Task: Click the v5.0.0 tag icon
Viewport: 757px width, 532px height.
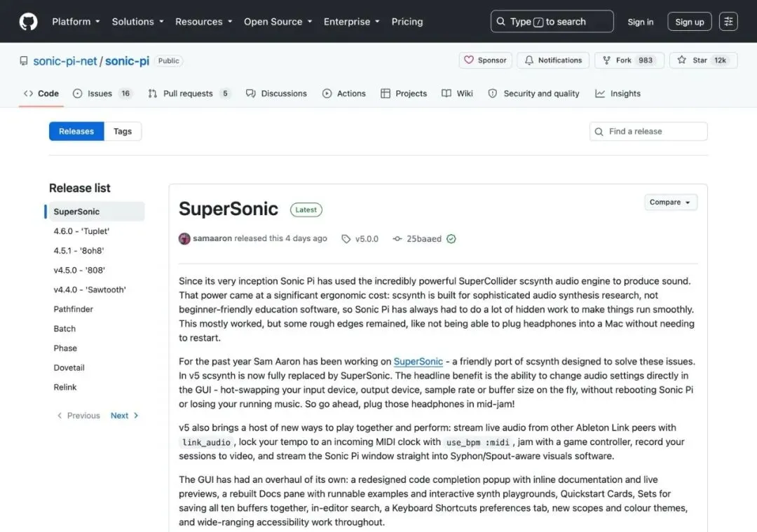Action: click(x=346, y=239)
